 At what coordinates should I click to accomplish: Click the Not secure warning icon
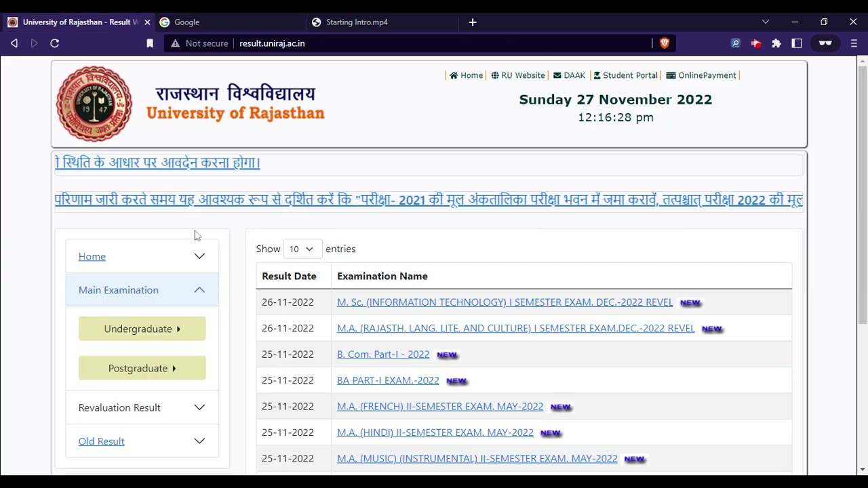point(176,43)
